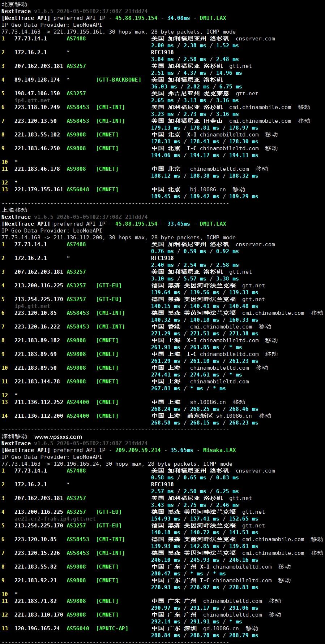Click the "139.64 ms" latency value
The height and width of the screenshot is (644, 325).
[x=166, y=292]
